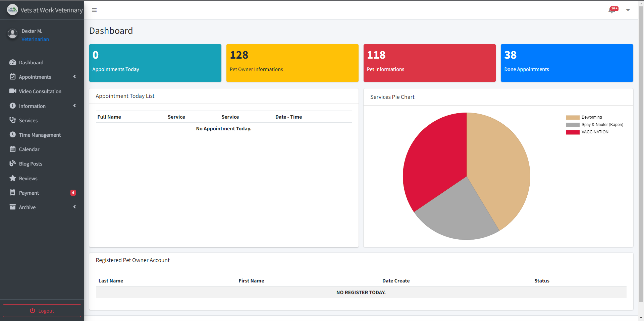Expand the Information submenu chevron
This screenshot has height=321, width=644.
point(74,106)
